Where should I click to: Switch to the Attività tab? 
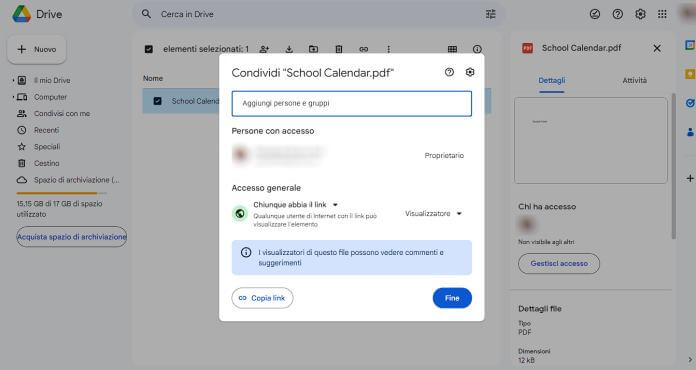click(x=634, y=80)
